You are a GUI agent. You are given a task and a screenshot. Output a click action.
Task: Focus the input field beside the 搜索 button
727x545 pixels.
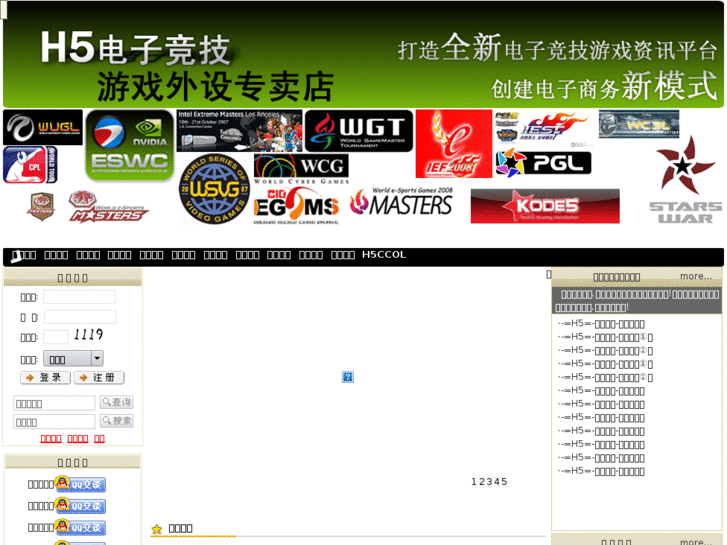54,422
